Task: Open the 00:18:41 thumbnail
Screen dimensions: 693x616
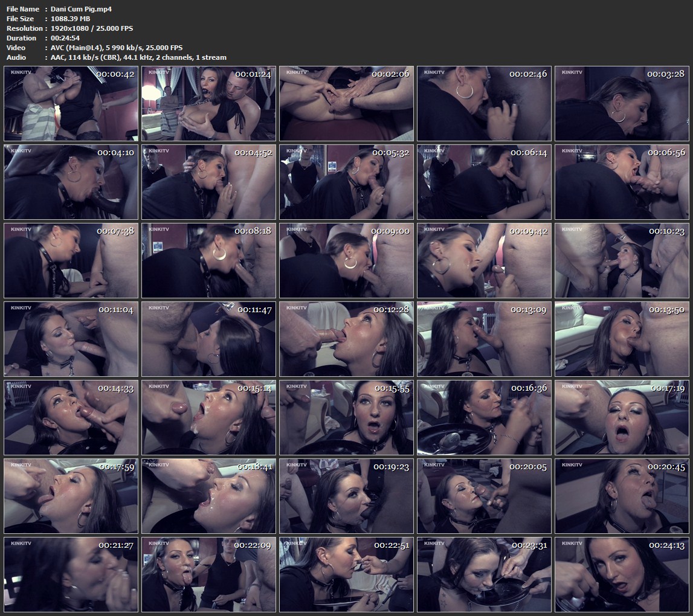Action: [208, 496]
